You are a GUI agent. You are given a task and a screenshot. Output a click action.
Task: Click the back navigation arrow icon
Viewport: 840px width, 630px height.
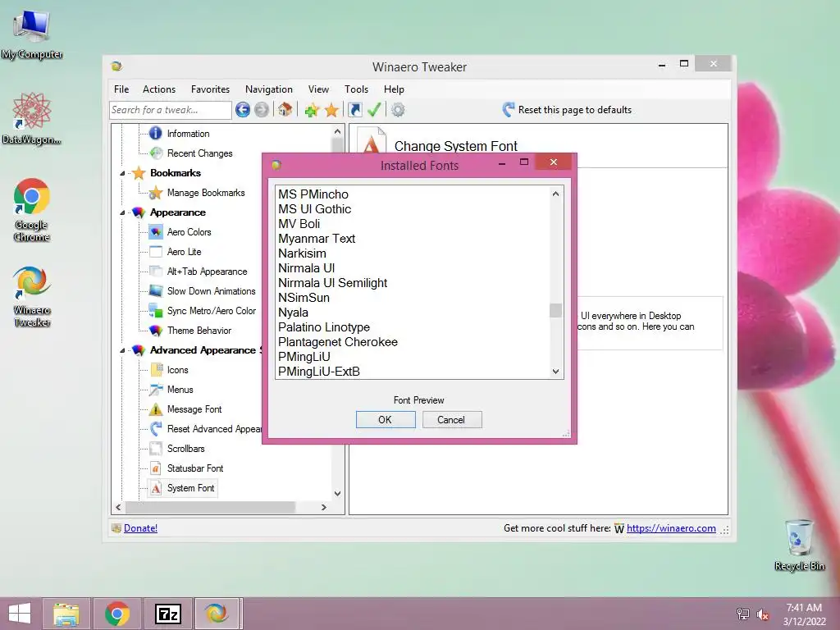243,110
